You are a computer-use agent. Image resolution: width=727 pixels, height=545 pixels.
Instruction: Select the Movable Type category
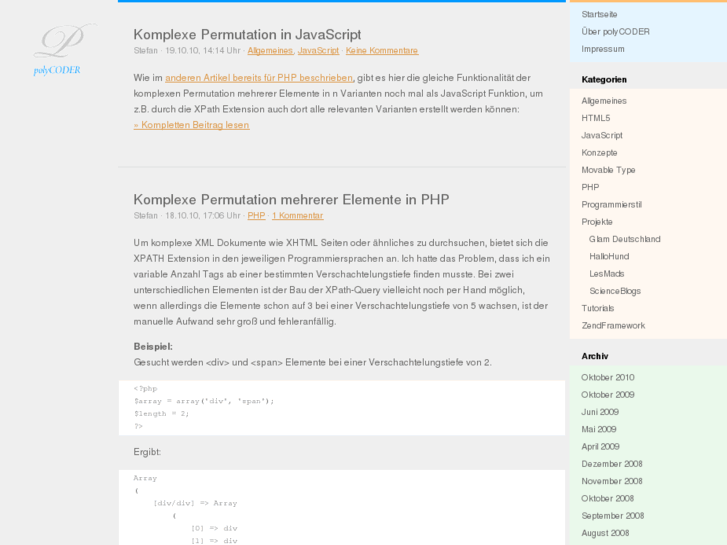tap(608, 170)
